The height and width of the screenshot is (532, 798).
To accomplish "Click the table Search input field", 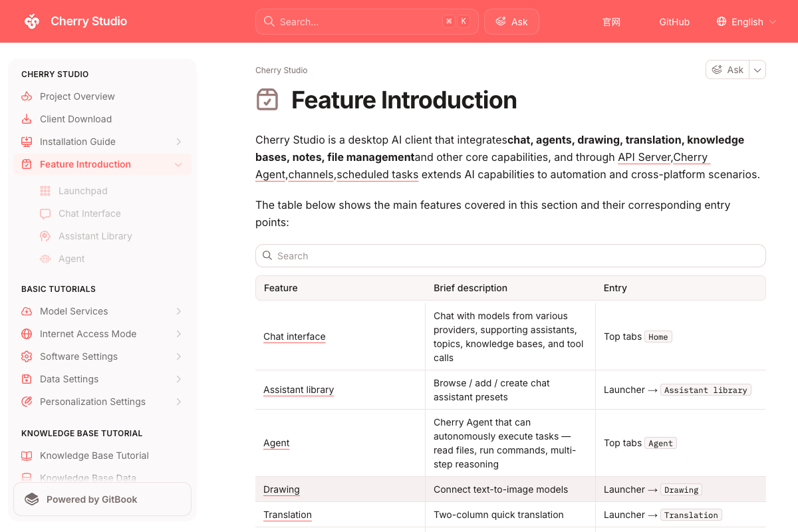I will pos(510,255).
